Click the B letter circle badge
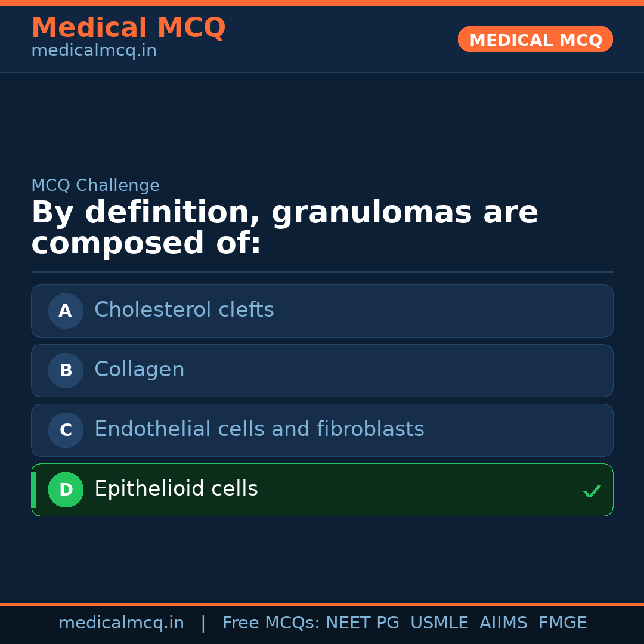 click(x=66, y=370)
